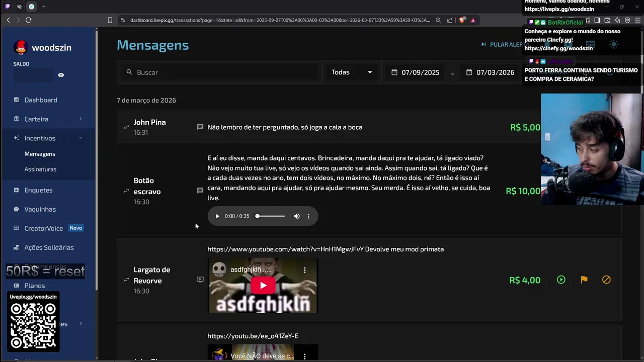Open a new browser tab
The height and width of the screenshot is (362, 644).
pyautogui.click(x=44, y=7)
